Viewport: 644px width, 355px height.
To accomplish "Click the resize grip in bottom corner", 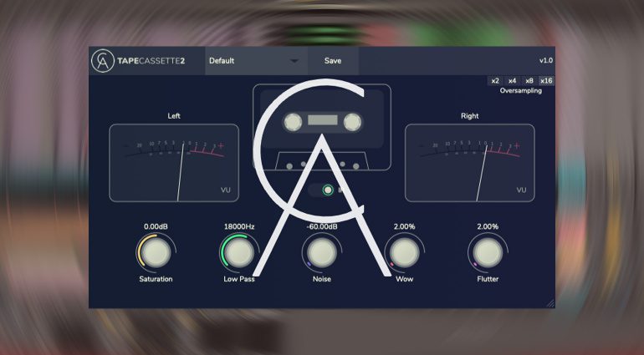I will [x=550, y=303].
